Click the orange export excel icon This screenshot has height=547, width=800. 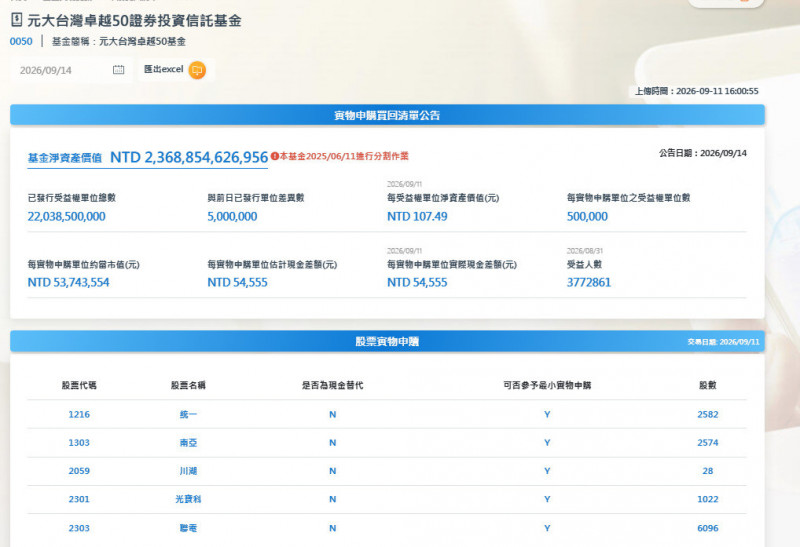[x=197, y=70]
